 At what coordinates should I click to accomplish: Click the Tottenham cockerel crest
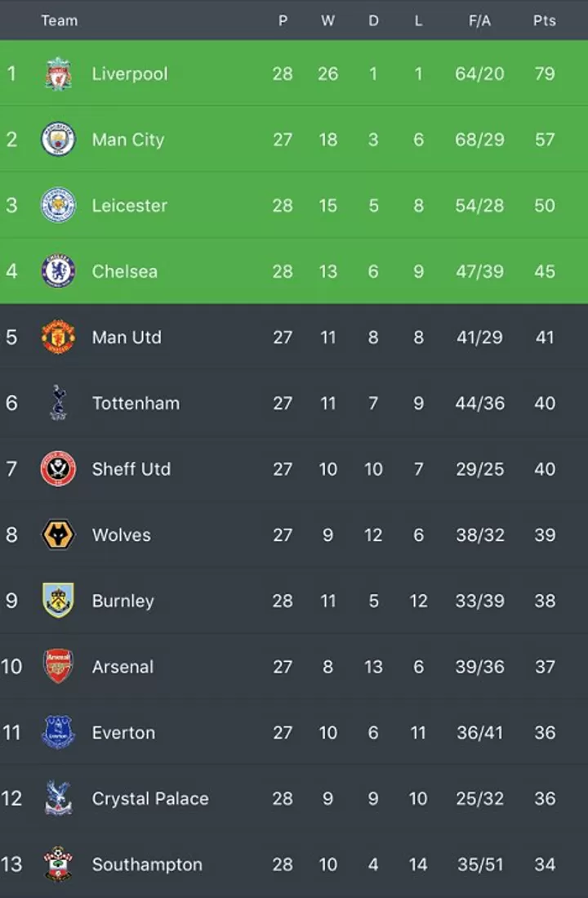pos(59,403)
